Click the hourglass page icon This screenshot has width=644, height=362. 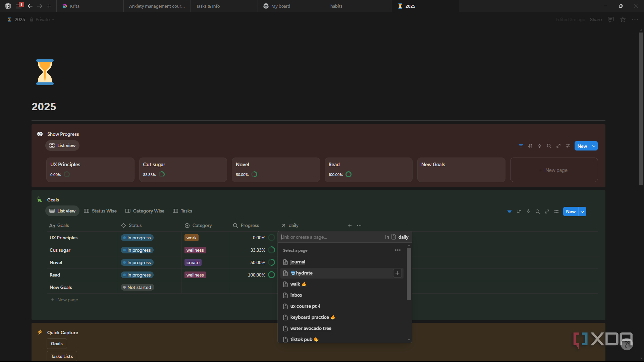pos(45,72)
